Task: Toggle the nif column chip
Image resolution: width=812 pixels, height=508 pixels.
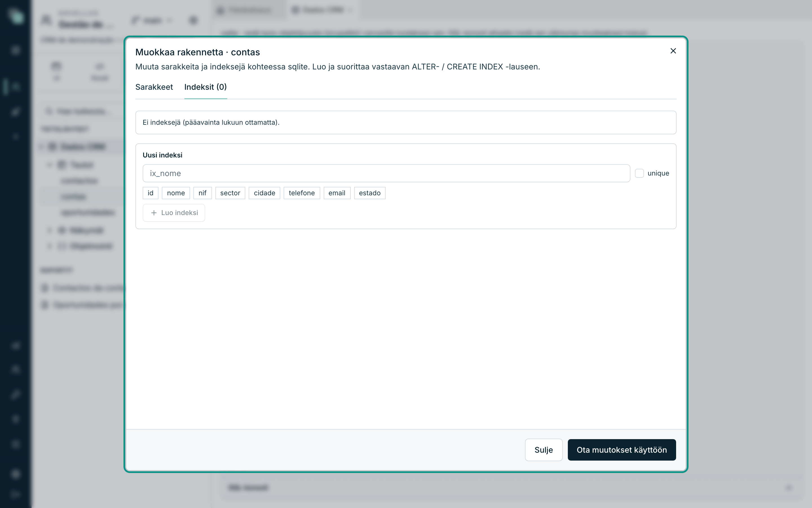Action: (x=202, y=193)
